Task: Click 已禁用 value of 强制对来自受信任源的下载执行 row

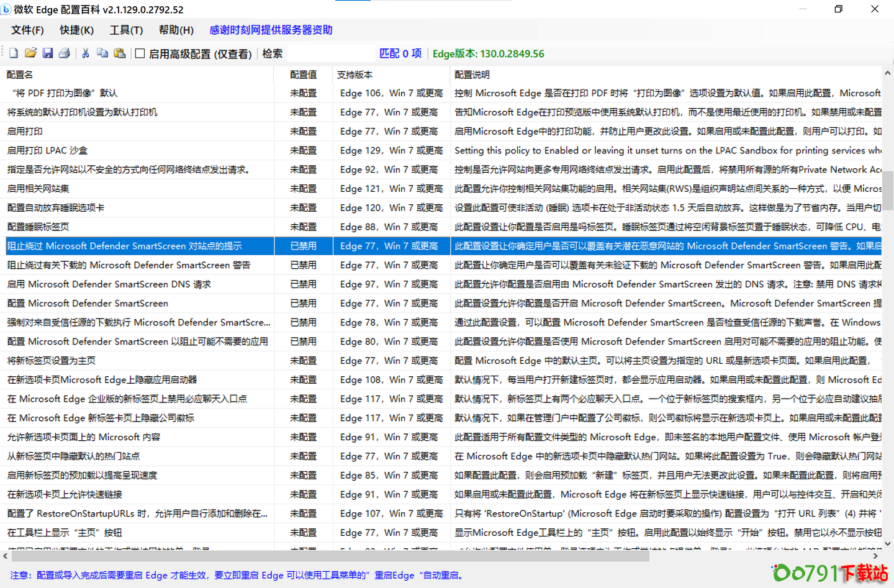Action: tap(304, 323)
